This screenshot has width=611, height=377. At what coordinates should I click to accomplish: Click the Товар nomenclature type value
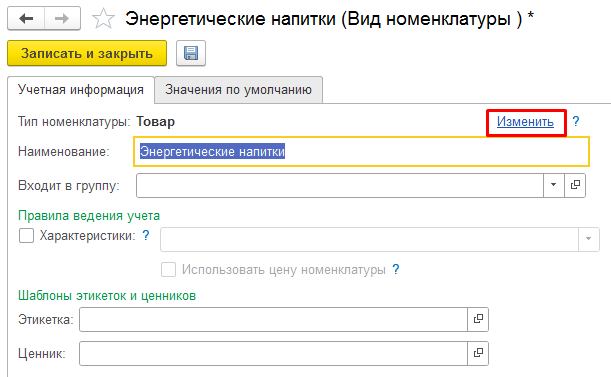pyautogui.click(x=155, y=122)
